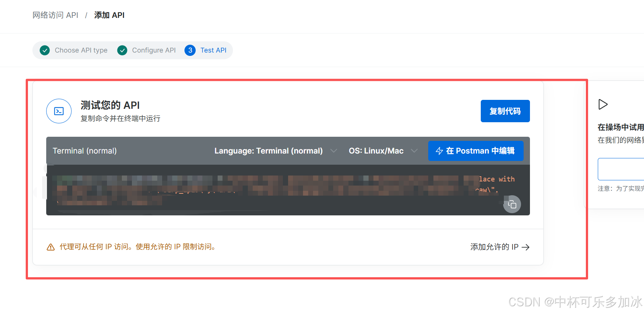Click the copy icon in the code block

(x=512, y=204)
